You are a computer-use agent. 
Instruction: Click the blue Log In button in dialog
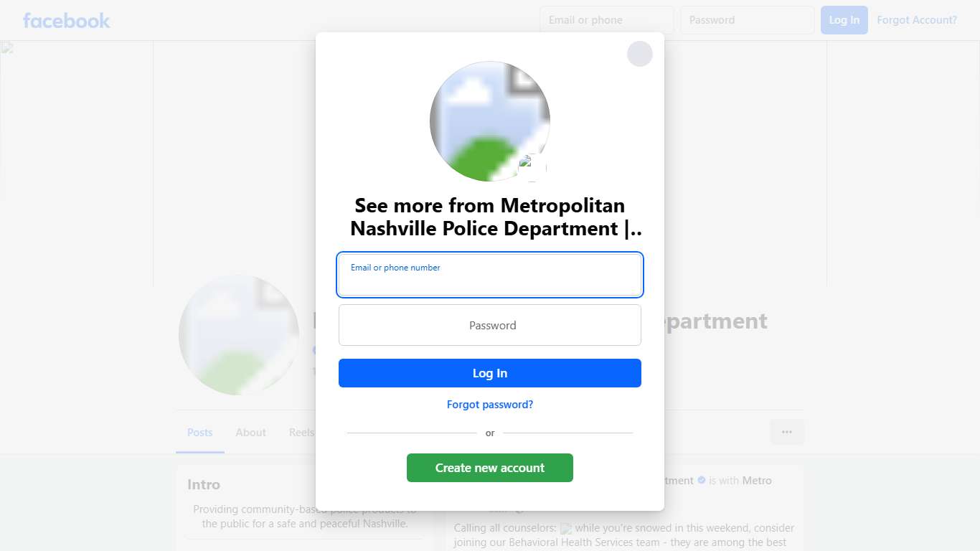pyautogui.click(x=490, y=373)
